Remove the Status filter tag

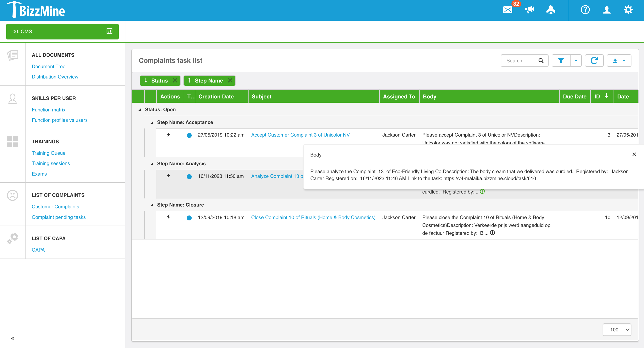click(x=175, y=80)
